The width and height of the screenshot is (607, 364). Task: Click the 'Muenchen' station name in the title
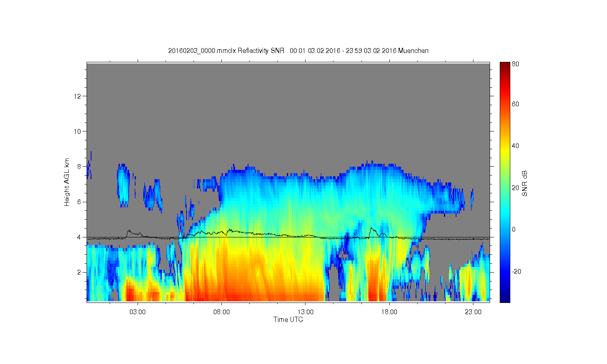(x=413, y=51)
